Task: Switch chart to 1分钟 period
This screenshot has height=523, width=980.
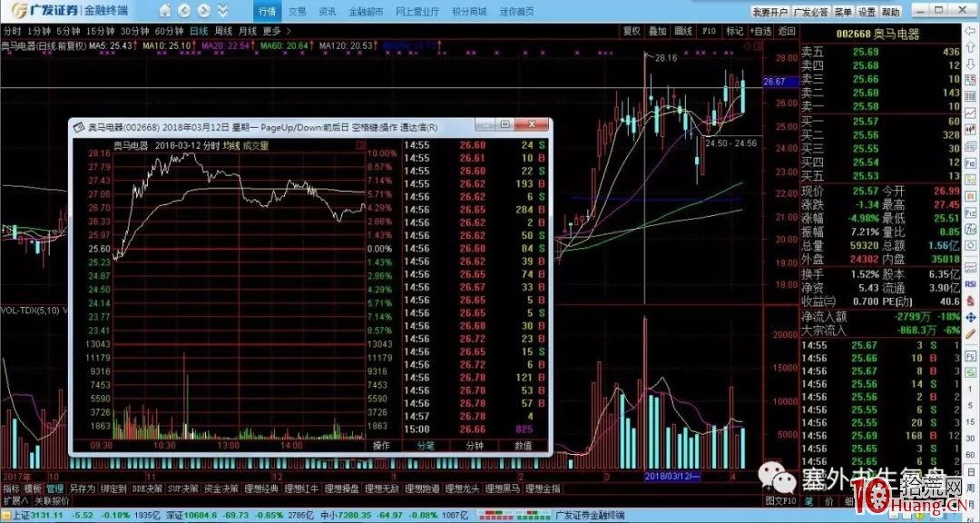Action: [39, 31]
